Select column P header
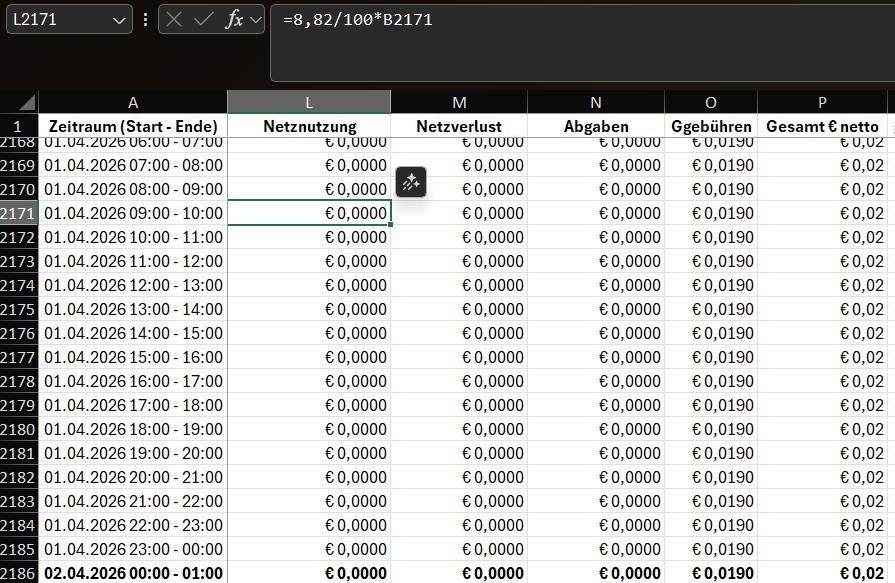This screenshot has height=583, width=895. pos(822,102)
